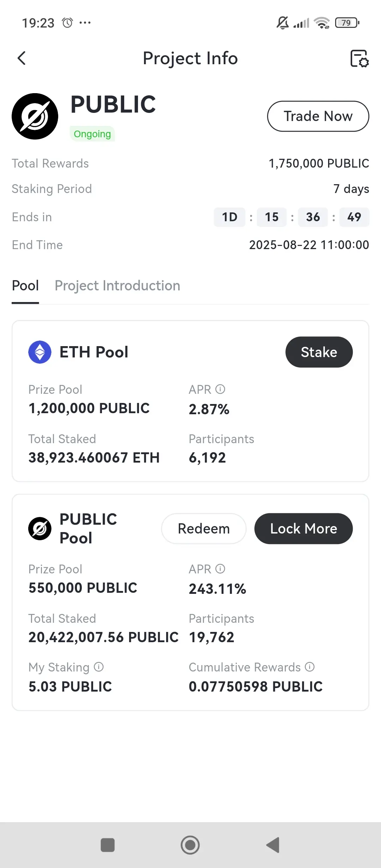Show Cumulative Rewards info tooltip
The width and height of the screenshot is (381, 868).
tap(310, 667)
